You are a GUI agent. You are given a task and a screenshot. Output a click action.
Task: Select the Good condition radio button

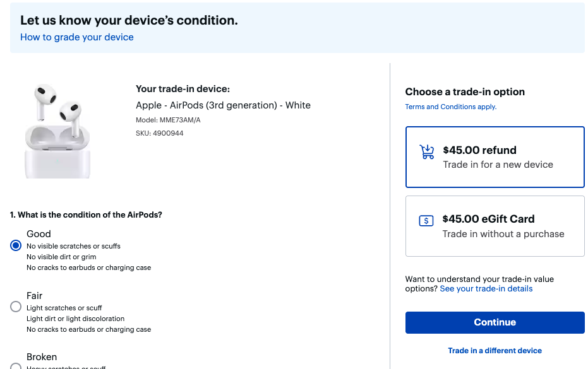point(15,245)
